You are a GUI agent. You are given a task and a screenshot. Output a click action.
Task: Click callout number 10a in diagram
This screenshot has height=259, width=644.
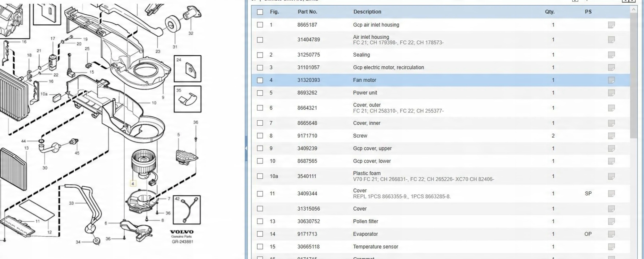coord(44,94)
